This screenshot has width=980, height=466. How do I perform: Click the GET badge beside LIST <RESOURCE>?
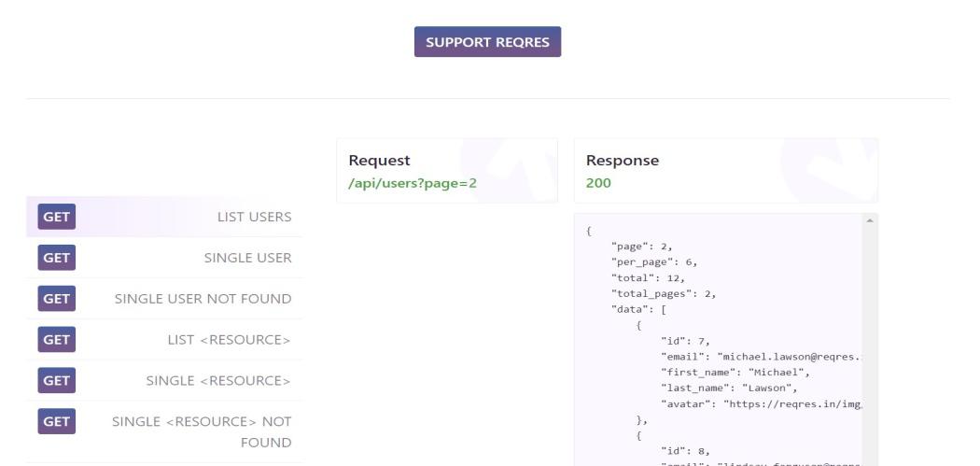click(x=56, y=340)
